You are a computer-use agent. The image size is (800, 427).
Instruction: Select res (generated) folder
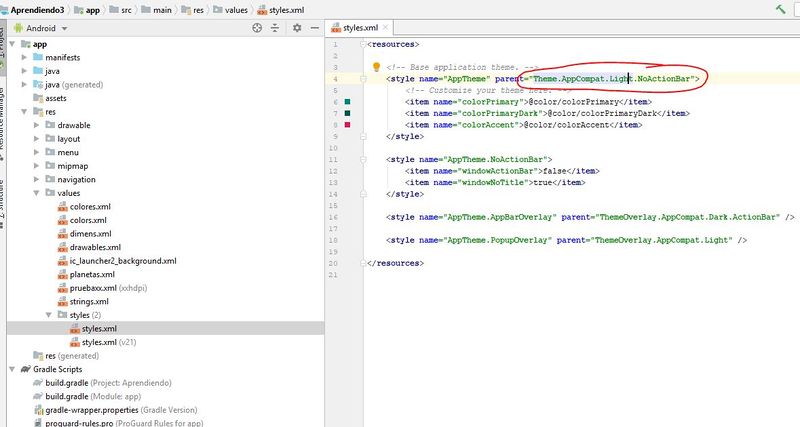click(66, 356)
